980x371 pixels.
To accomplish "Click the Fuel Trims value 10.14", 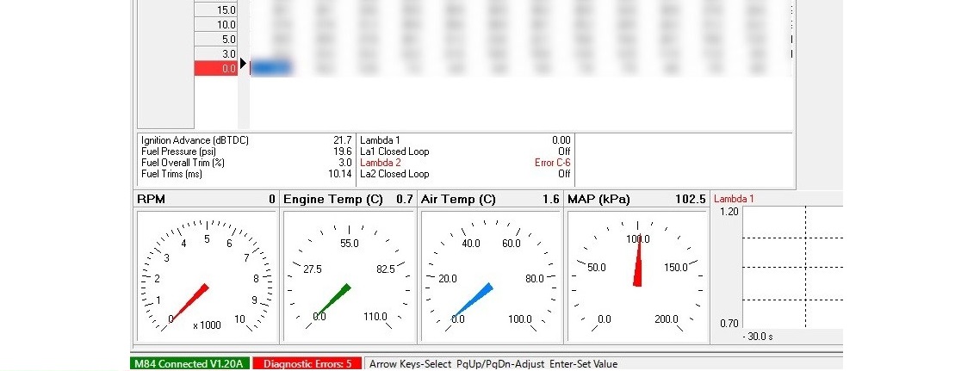I will click(x=340, y=174).
